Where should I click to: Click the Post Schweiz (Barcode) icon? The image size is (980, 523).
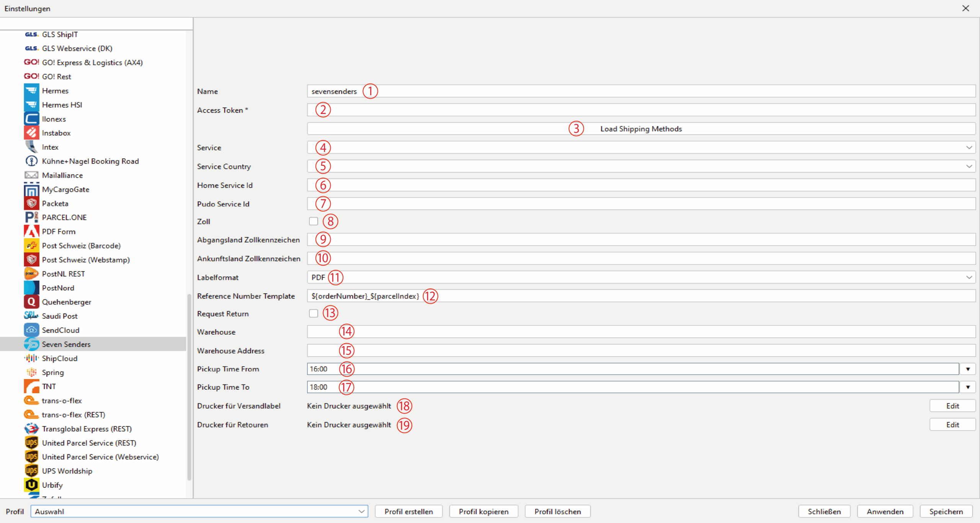pyautogui.click(x=31, y=246)
